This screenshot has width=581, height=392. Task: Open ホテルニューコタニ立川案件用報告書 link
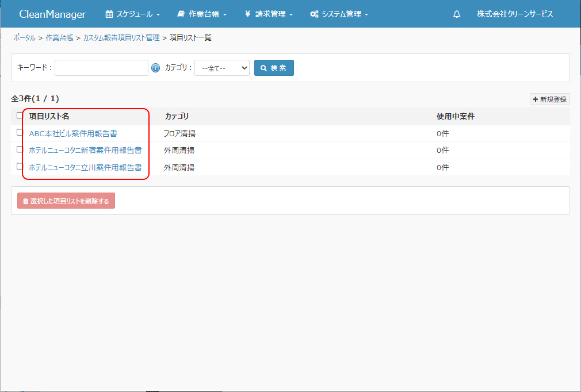[x=85, y=168]
